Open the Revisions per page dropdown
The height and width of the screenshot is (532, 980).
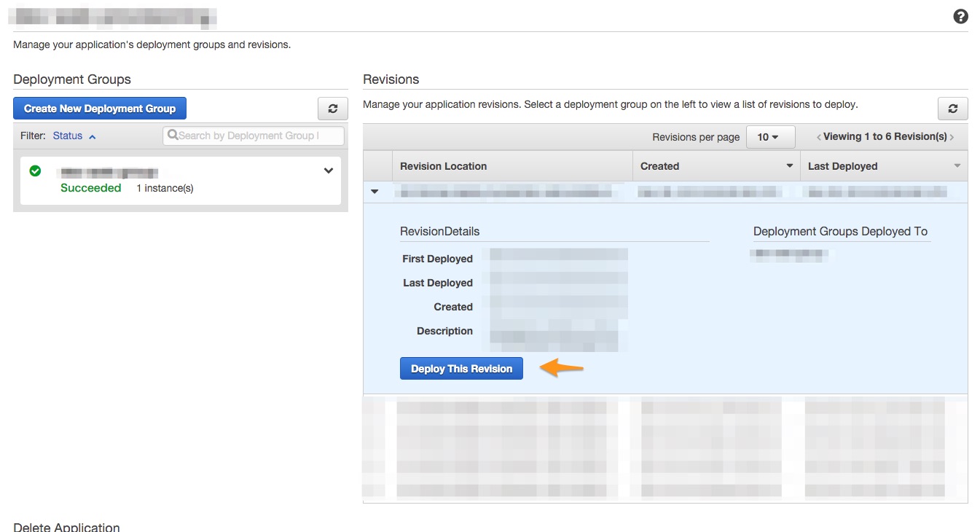coord(770,136)
